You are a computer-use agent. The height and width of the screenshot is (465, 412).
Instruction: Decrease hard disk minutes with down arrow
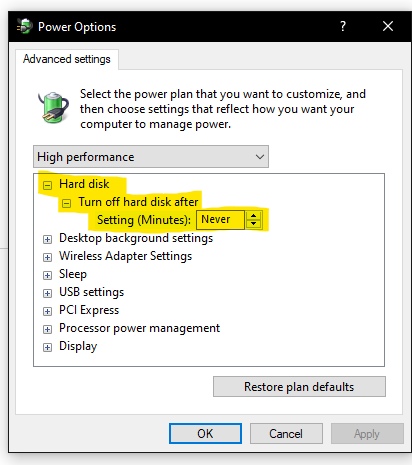(x=253, y=224)
